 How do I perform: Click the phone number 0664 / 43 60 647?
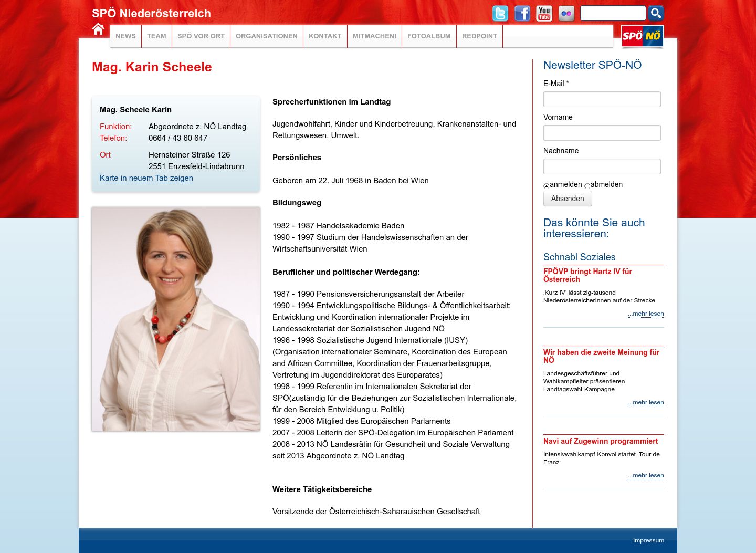click(178, 138)
